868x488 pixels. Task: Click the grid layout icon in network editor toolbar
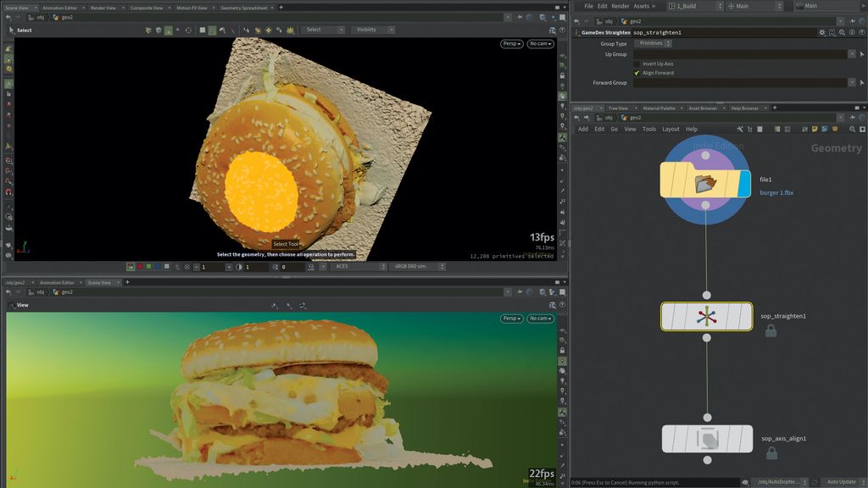point(777,129)
